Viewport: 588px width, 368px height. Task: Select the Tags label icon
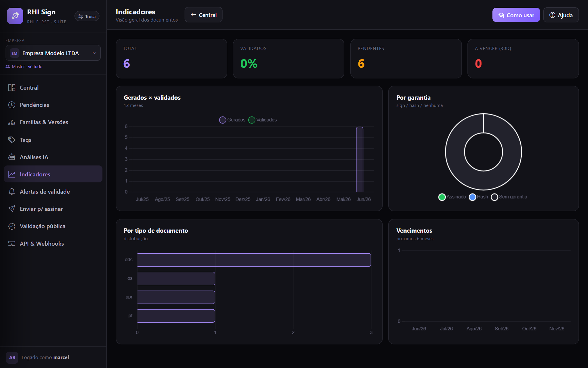[12, 140]
